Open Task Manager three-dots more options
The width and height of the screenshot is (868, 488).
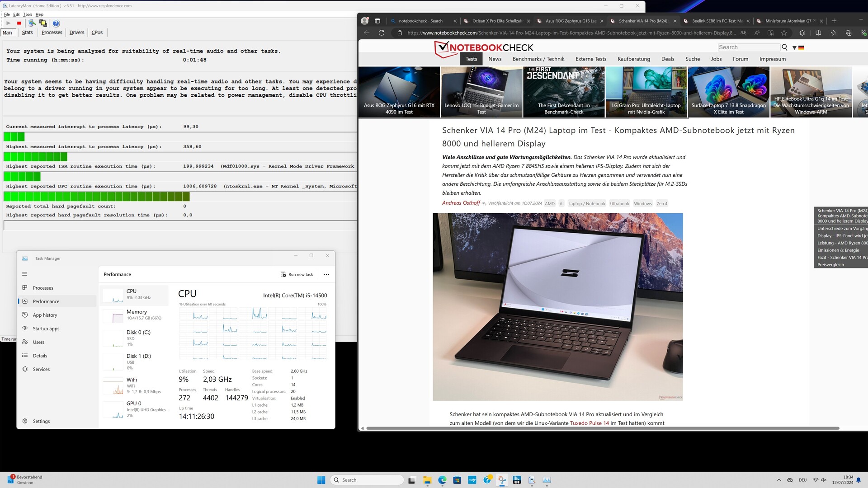click(326, 274)
